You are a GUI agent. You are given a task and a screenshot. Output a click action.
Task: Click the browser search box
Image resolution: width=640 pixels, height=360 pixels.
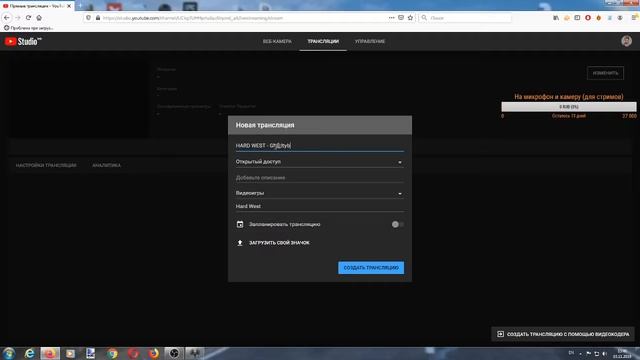465,18
